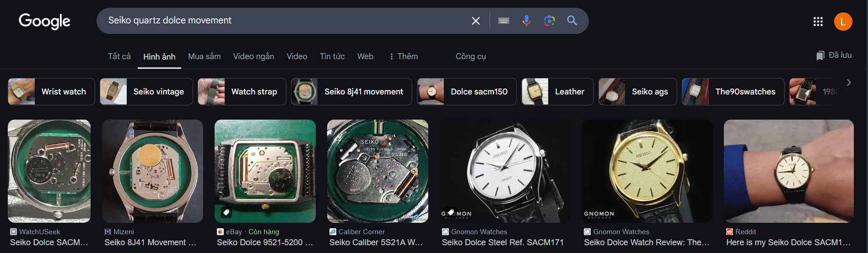The image size is (868, 253).
Task: Filter by Seiko 8j41 movement chip
Action: 351,92
